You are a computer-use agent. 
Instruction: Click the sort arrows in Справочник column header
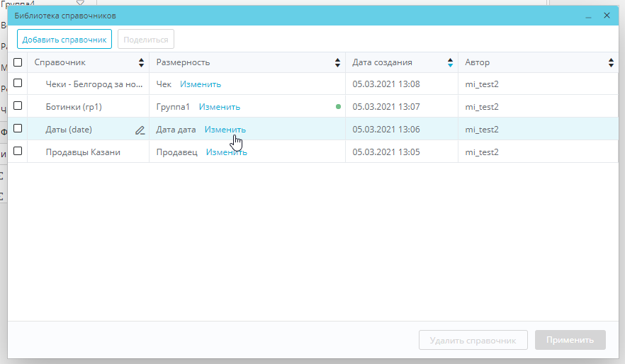[142, 63]
